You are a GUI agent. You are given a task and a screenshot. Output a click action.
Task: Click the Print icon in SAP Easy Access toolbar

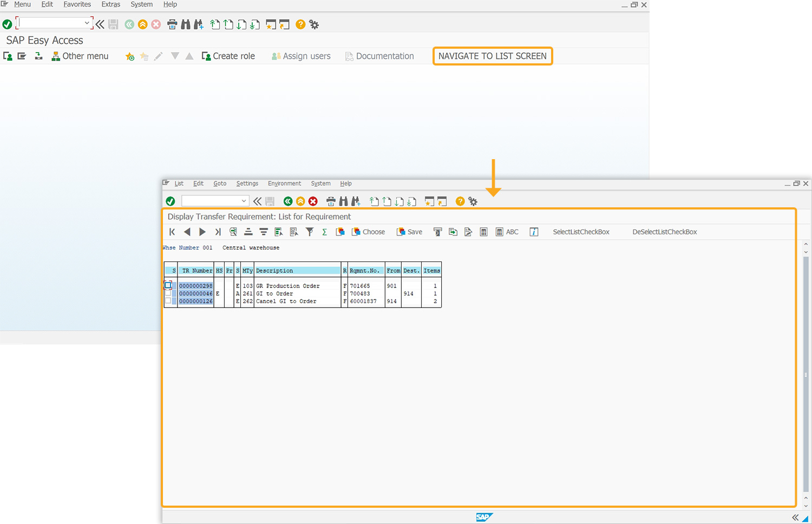(172, 24)
